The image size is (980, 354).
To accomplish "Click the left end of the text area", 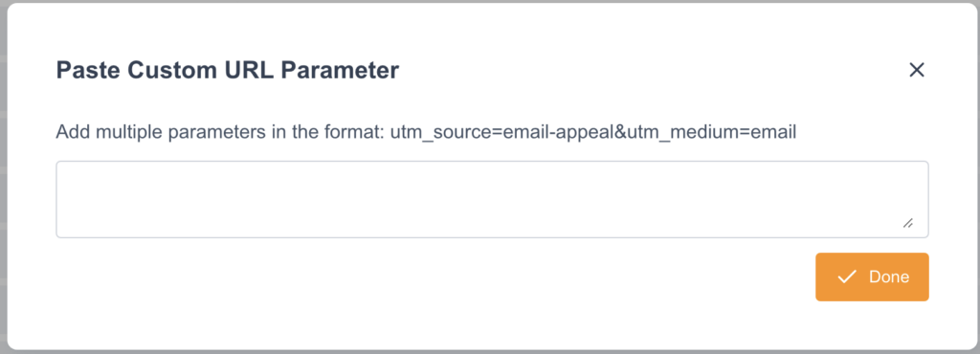I will (69, 199).
